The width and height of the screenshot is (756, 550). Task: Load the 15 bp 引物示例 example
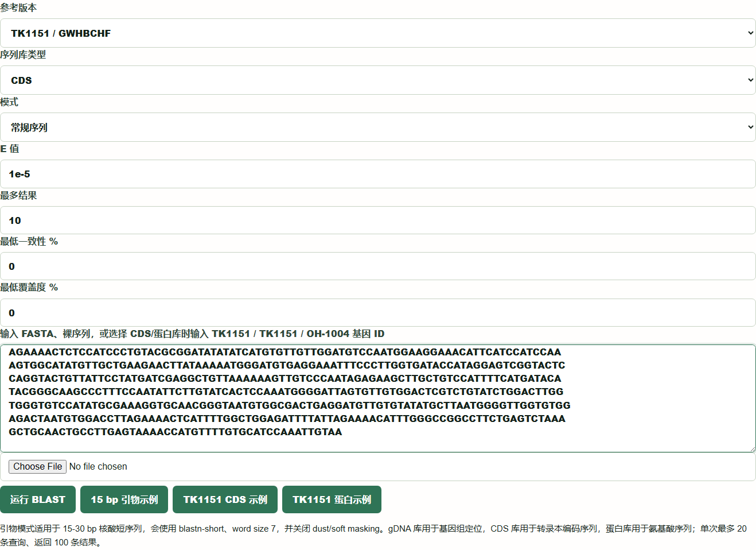coord(124,499)
